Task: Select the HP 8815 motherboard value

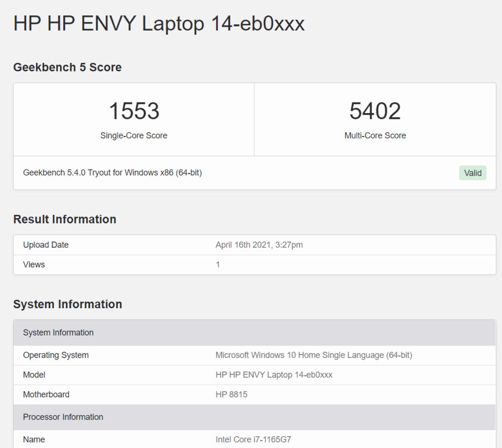Action: coord(231,394)
